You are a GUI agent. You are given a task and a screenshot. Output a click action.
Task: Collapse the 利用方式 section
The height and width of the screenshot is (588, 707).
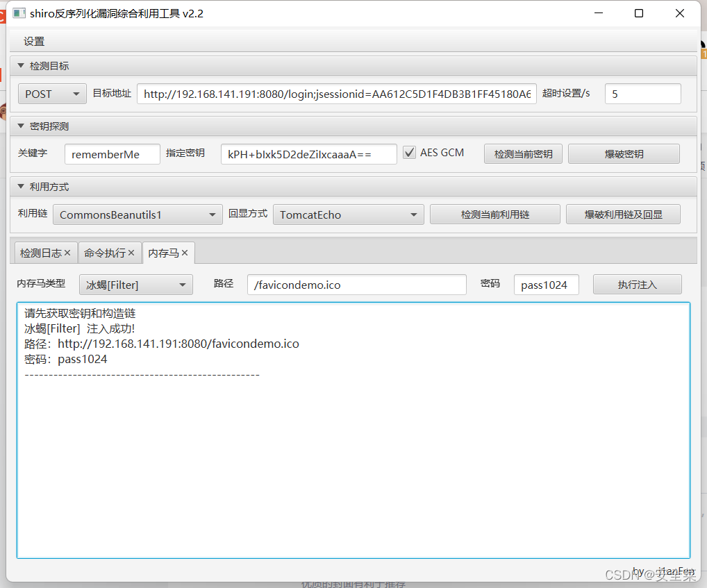point(20,187)
